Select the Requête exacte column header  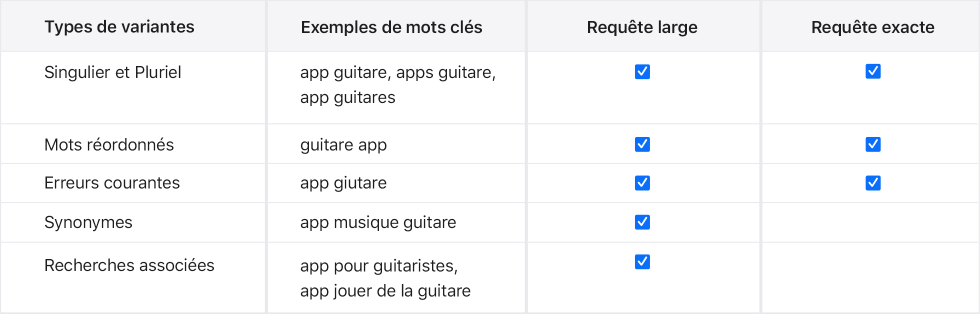[872, 27]
